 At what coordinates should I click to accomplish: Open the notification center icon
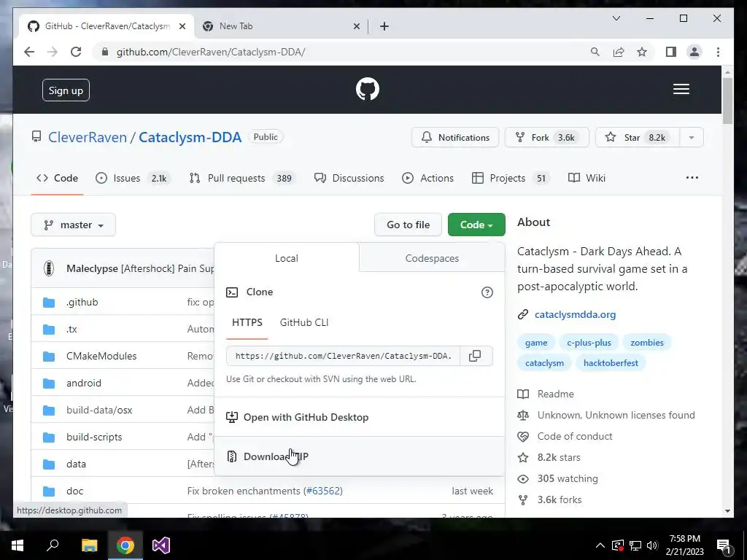pos(724,545)
